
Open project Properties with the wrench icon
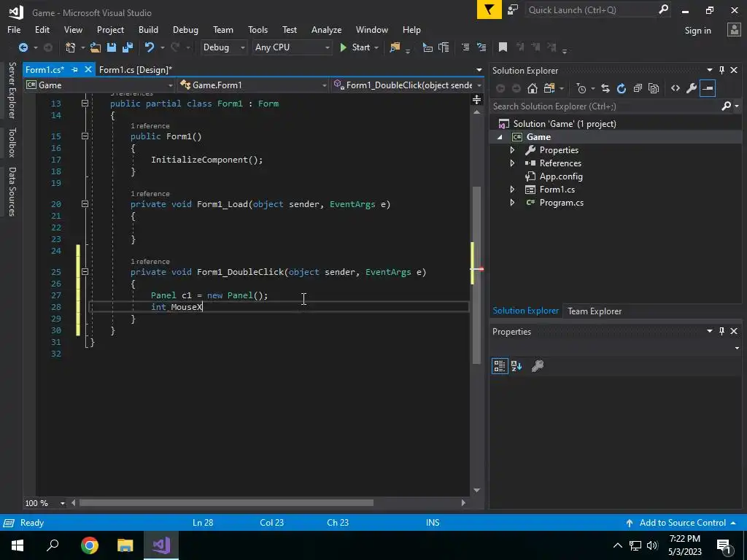pos(692,88)
